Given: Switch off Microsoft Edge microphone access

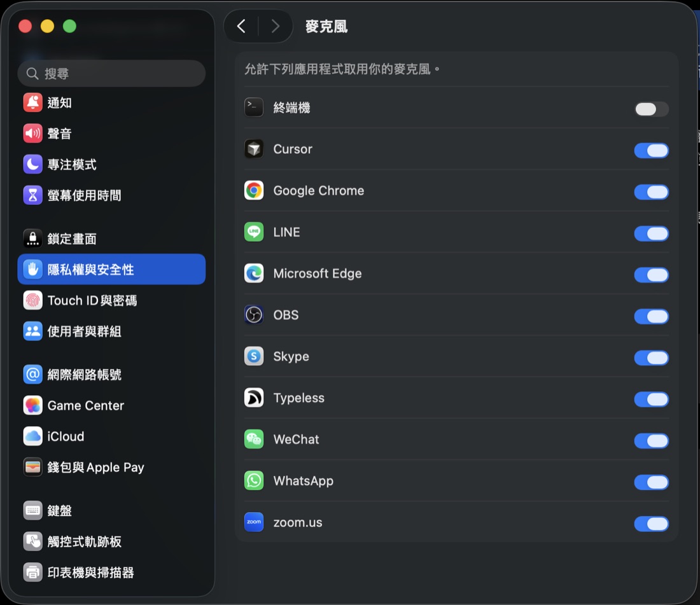Looking at the screenshot, I should [652, 275].
